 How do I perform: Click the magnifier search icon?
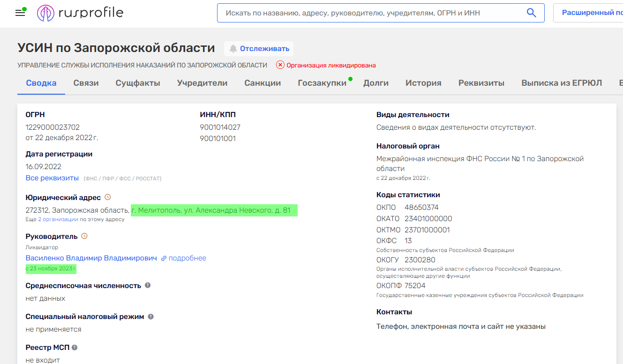pyautogui.click(x=531, y=13)
